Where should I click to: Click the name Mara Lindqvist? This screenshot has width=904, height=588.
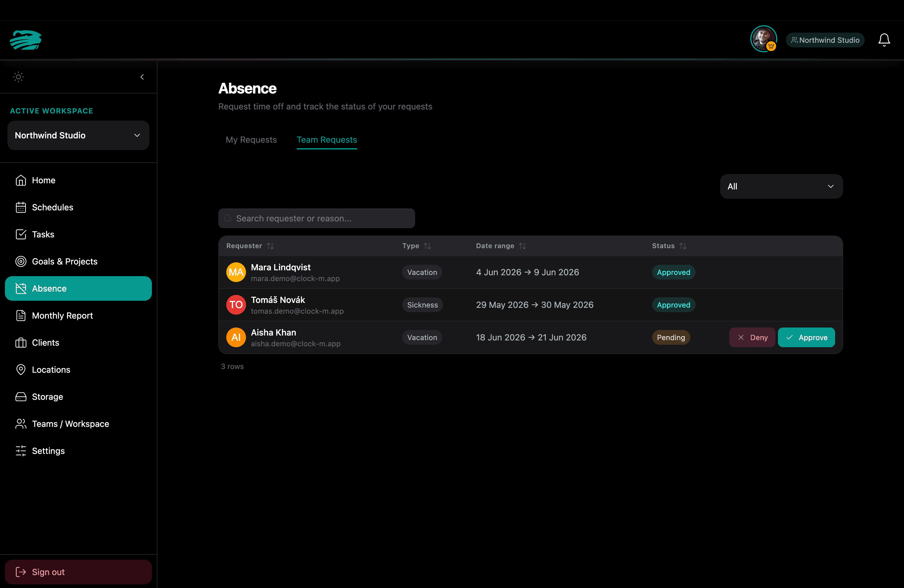pyautogui.click(x=281, y=267)
